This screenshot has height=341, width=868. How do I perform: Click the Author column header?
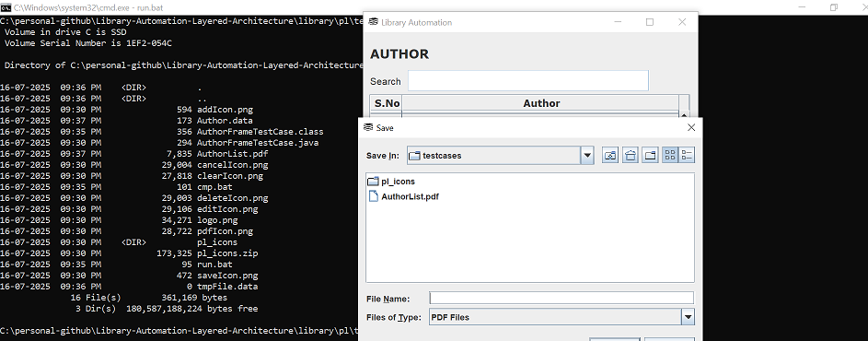pyautogui.click(x=541, y=104)
